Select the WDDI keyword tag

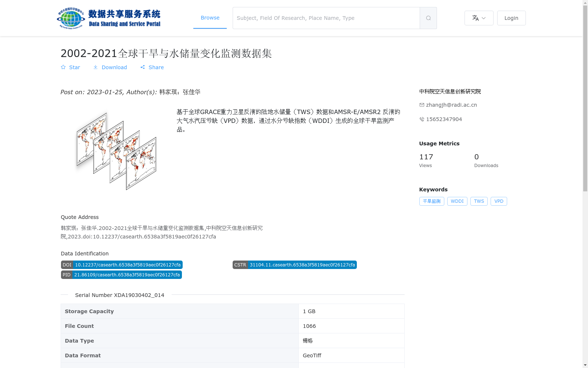coord(457,201)
